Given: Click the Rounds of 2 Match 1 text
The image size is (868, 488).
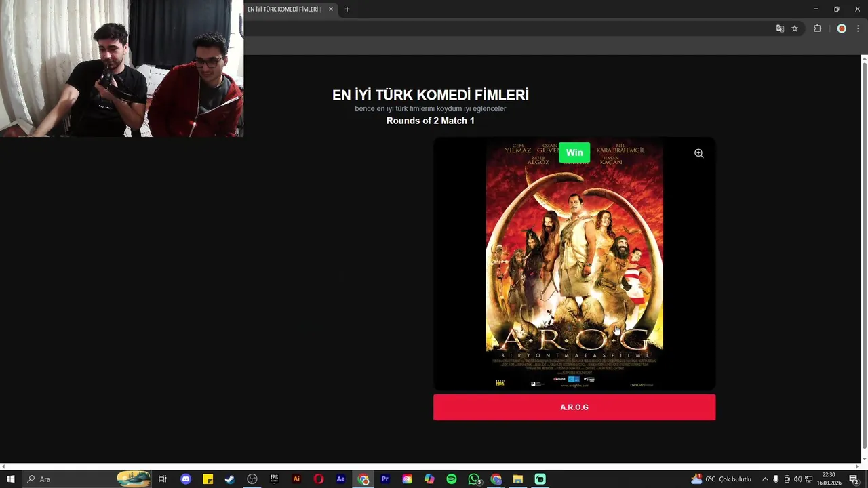Looking at the screenshot, I should (x=431, y=121).
